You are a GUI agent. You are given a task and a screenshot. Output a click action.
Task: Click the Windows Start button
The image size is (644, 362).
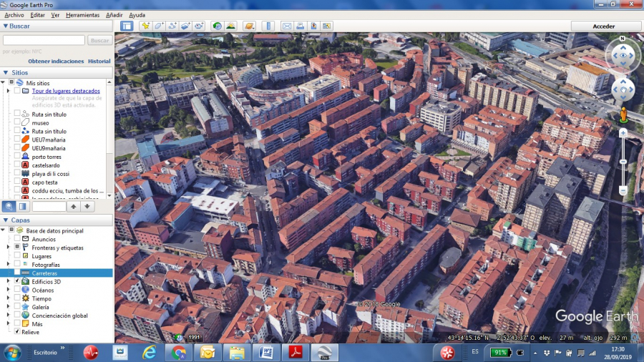12,353
